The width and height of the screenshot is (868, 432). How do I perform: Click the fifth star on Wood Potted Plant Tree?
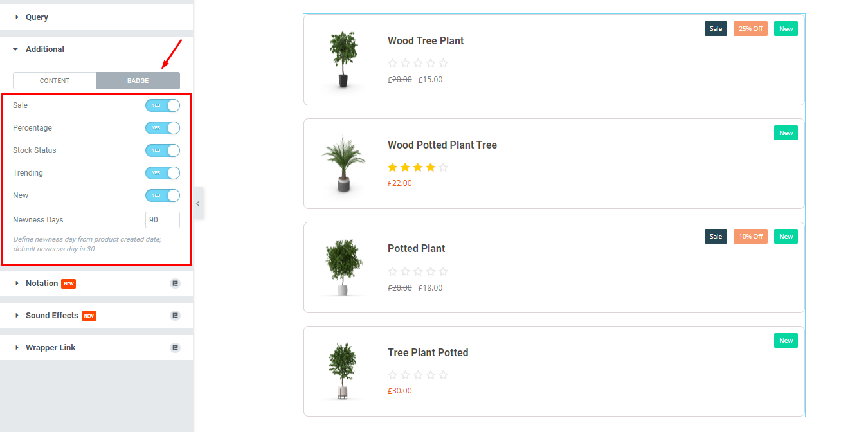point(443,167)
